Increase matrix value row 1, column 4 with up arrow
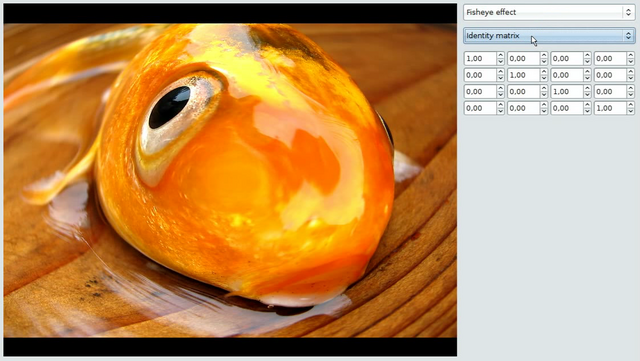 pos(631,55)
